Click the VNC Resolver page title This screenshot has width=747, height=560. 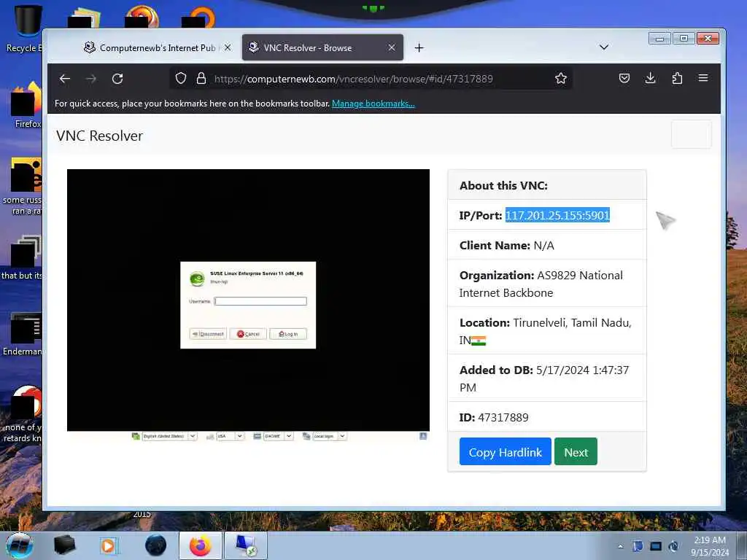click(x=99, y=136)
